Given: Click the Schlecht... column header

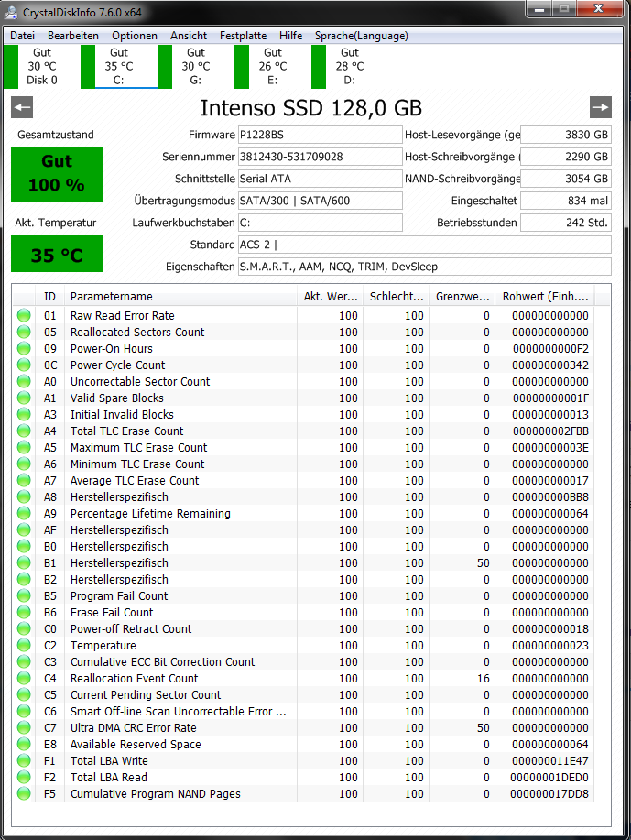Looking at the screenshot, I should coord(397,296).
